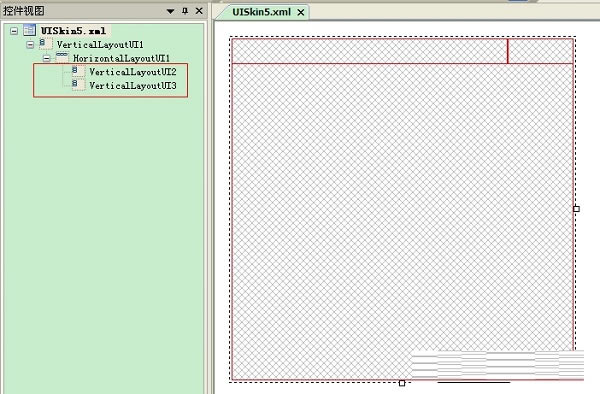
Task: Select the left header layout region in canvas
Action: click(370, 51)
